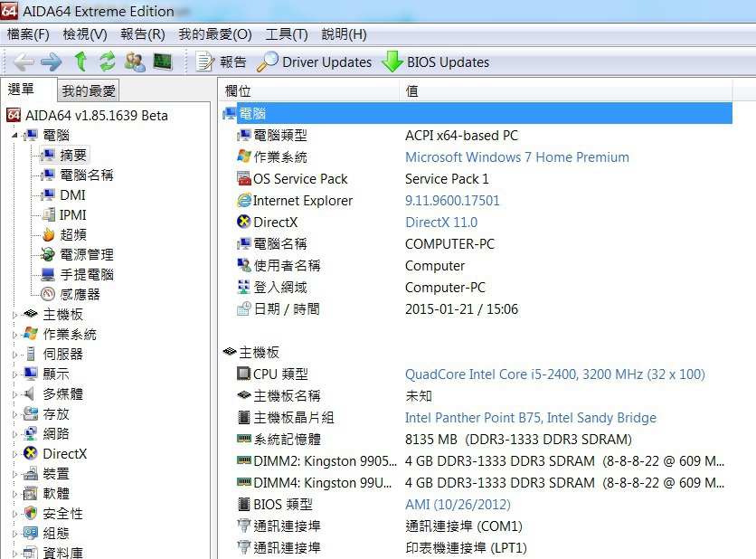Switch to the 我的最愛 tab
Viewport: 756px width, 559px height.
tap(89, 90)
